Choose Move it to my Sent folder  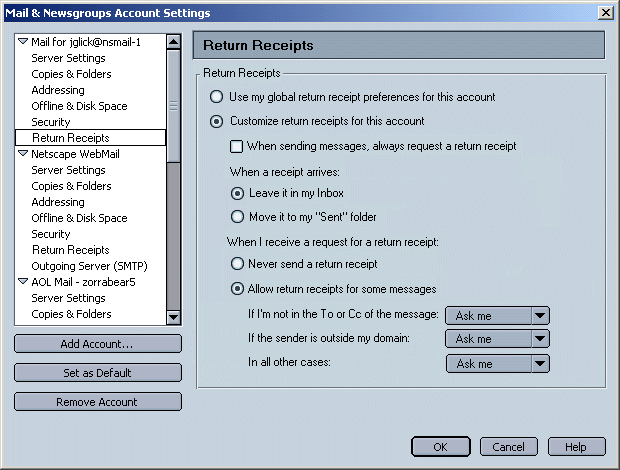[x=237, y=216]
